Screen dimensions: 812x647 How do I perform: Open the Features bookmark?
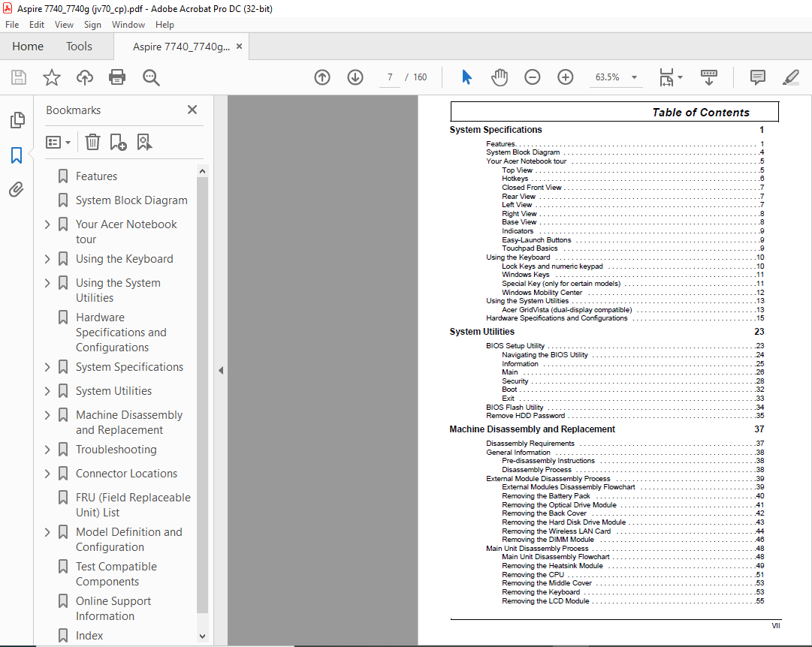tap(96, 176)
